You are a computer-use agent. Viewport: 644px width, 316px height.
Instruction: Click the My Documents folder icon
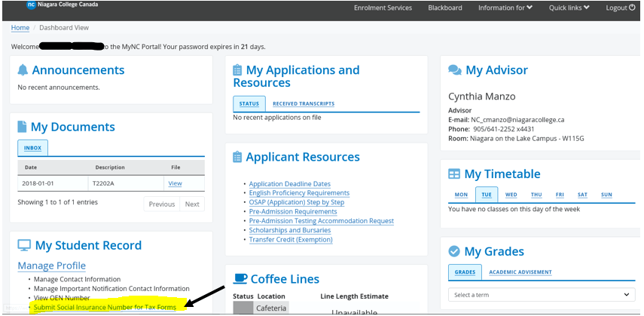(23, 127)
